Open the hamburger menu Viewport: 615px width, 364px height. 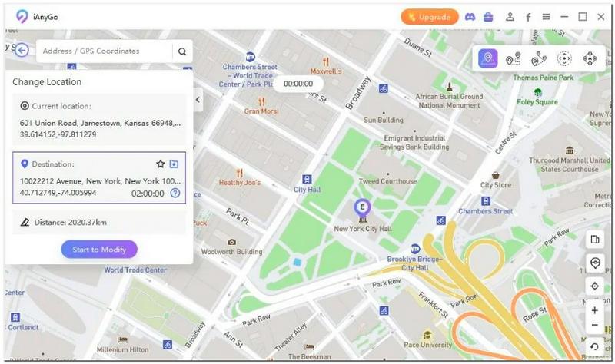[x=546, y=17]
